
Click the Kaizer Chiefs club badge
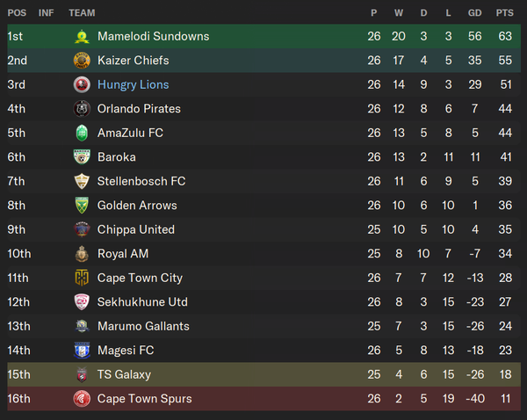coord(82,61)
